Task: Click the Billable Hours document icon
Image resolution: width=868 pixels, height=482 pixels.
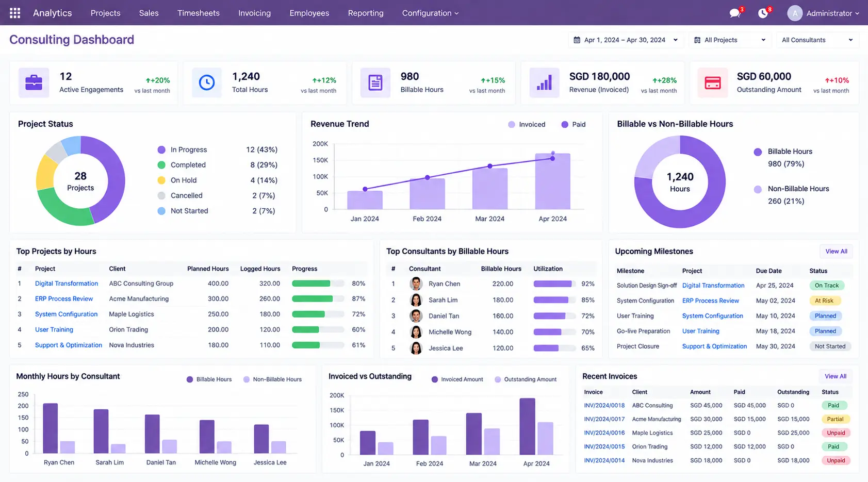Action: tap(375, 82)
